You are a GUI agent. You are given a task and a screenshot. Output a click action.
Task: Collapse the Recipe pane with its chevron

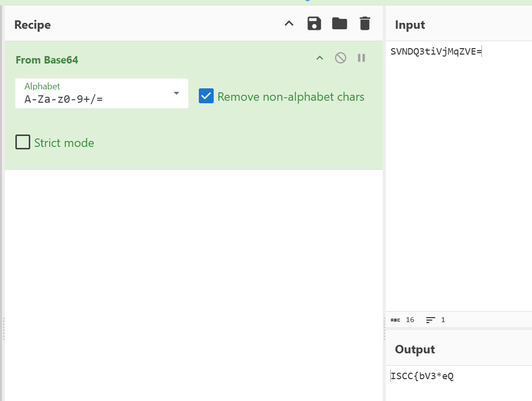(289, 24)
